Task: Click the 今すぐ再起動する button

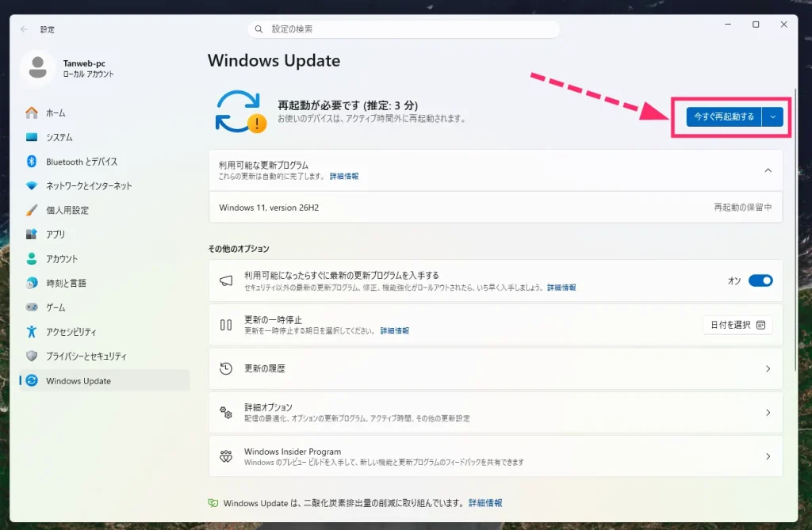Action: coord(724,116)
